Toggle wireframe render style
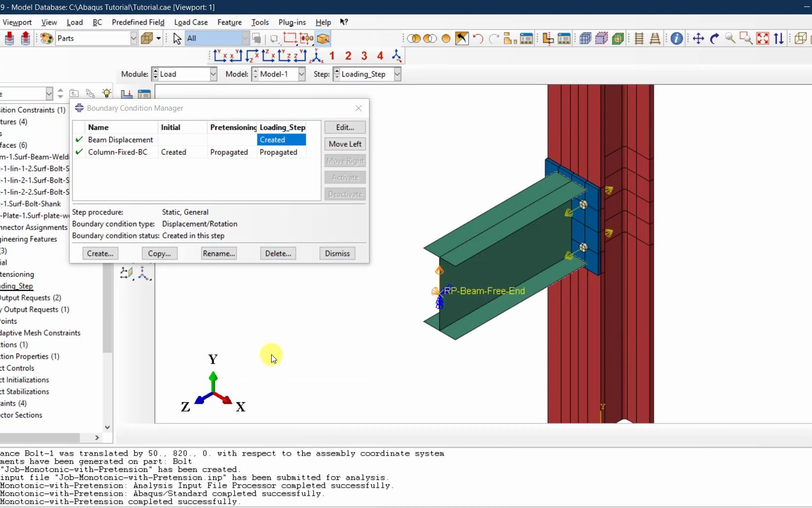This screenshot has width=812, height=508. click(x=800, y=38)
